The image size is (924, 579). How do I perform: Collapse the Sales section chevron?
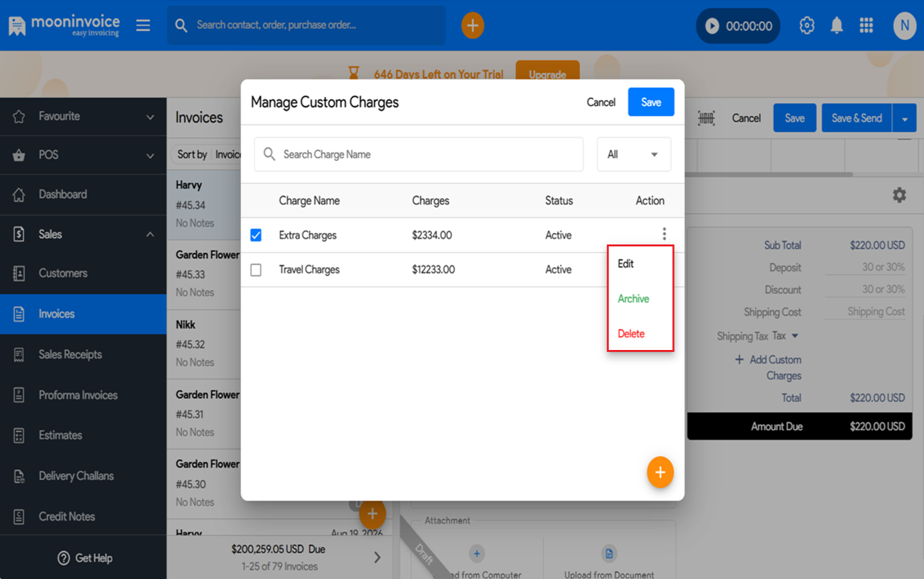tap(150, 234)
